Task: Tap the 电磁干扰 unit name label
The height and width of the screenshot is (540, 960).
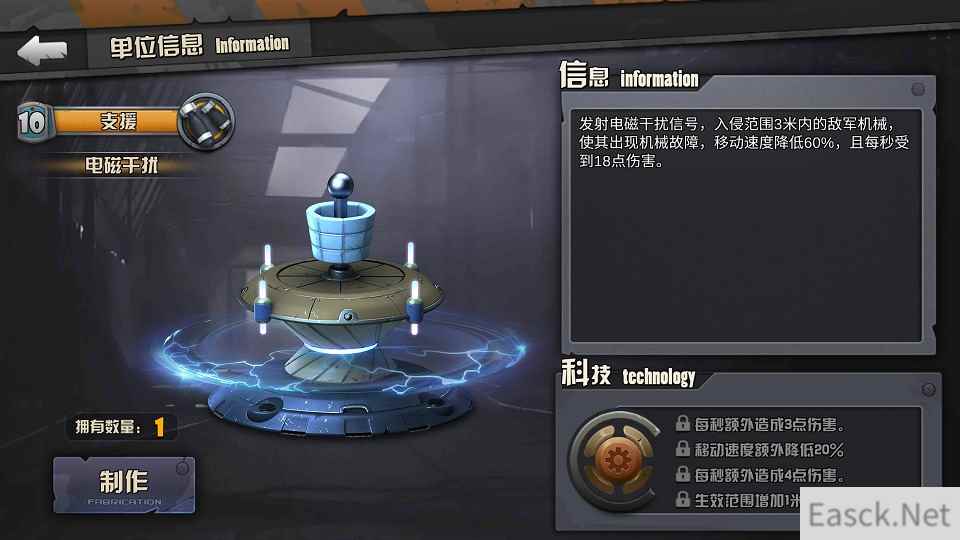Action: [x=121, y=165]
